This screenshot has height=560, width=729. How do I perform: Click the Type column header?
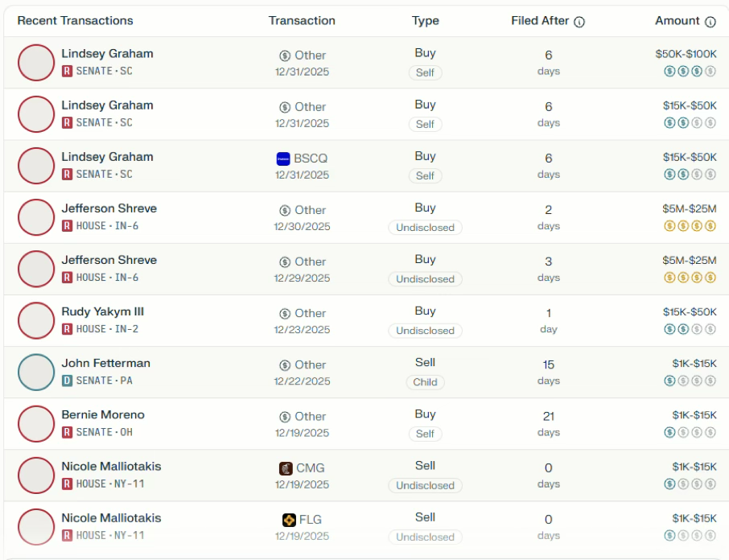425,21
